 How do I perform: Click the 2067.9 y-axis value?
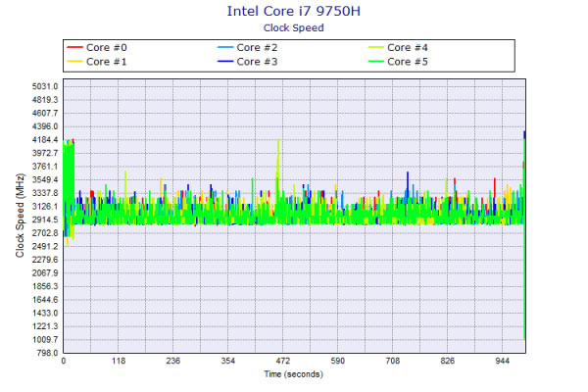point(45,273)
